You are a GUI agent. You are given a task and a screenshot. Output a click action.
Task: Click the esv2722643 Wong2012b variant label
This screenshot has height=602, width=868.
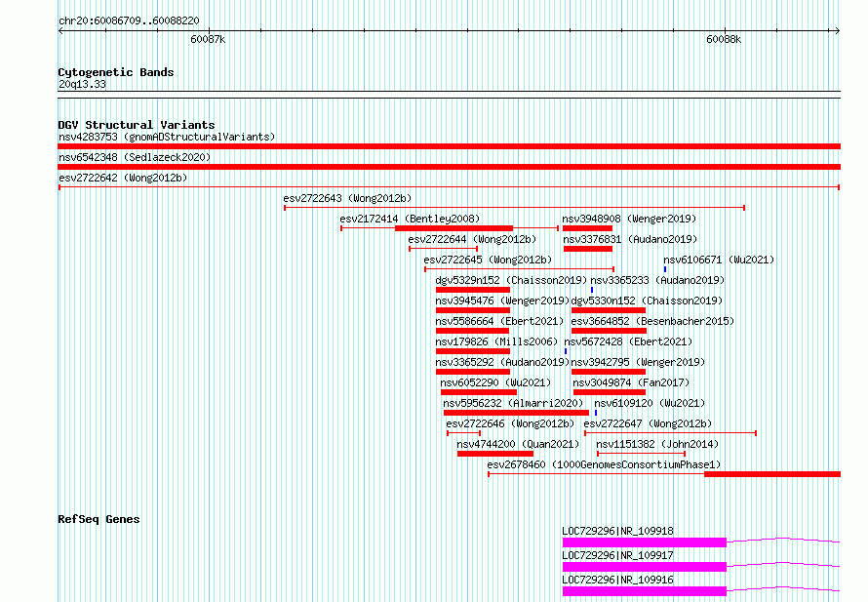tap(347, 198)
